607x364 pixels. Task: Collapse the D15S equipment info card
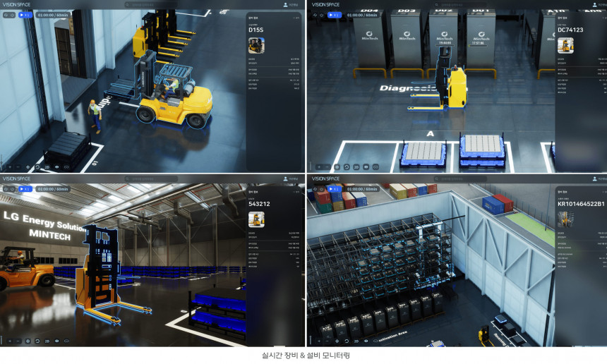point(296,18)
